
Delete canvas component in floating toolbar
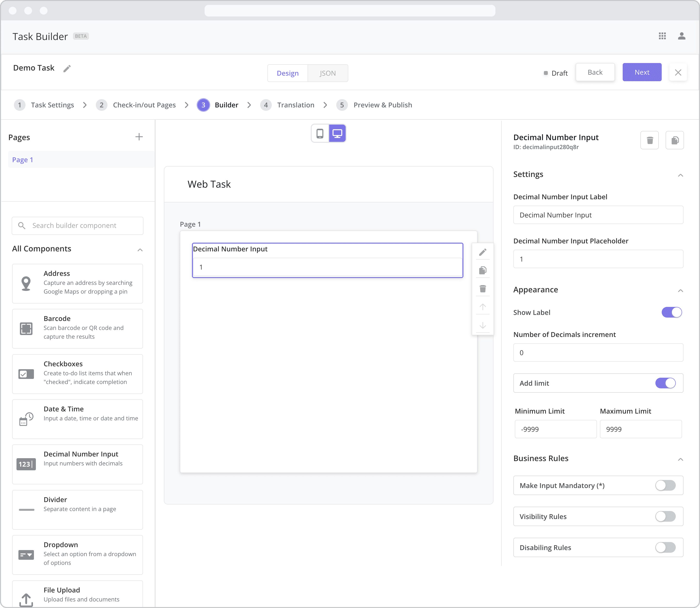(483, 289)
